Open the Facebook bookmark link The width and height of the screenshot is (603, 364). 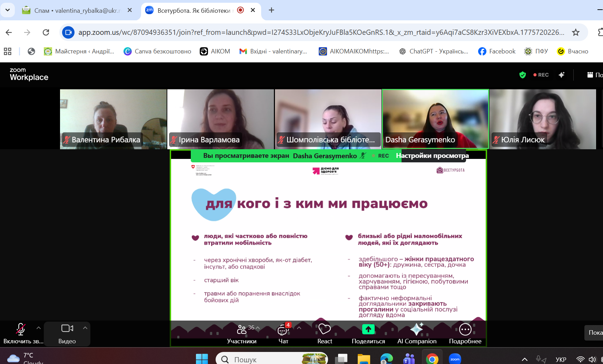coord(497,51)
